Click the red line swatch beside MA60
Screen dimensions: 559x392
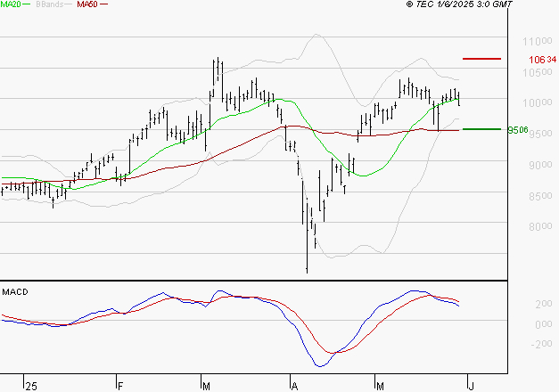[104, 5]
